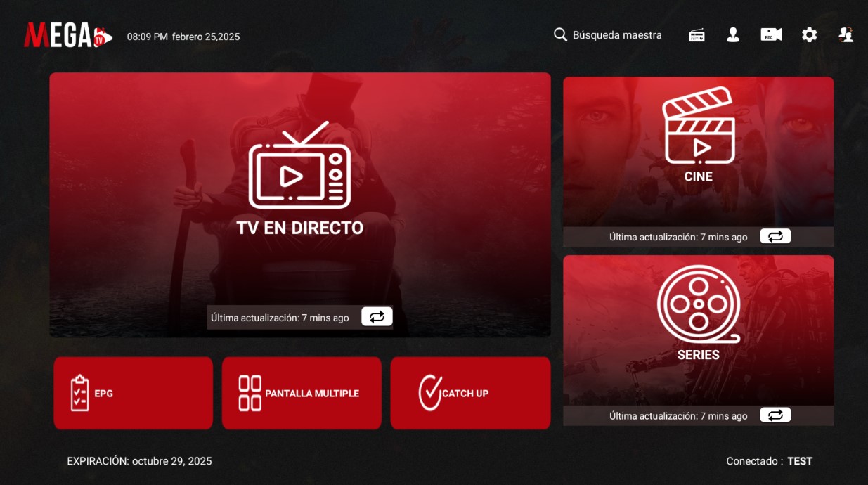Viewport: 868px width, 485px height.
Task: Open settings via the gear icon
Action: [809, 35]
